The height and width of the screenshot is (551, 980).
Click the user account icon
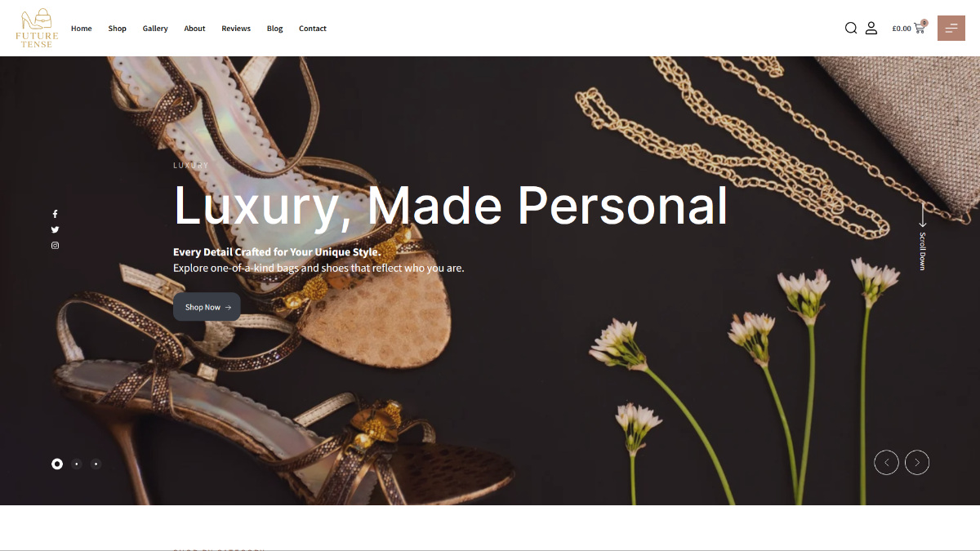(x=871, y=28)
